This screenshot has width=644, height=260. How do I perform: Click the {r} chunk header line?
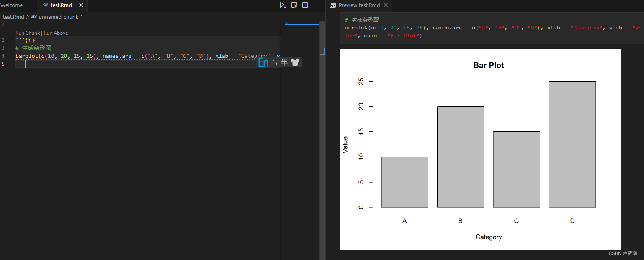[25, 40]
